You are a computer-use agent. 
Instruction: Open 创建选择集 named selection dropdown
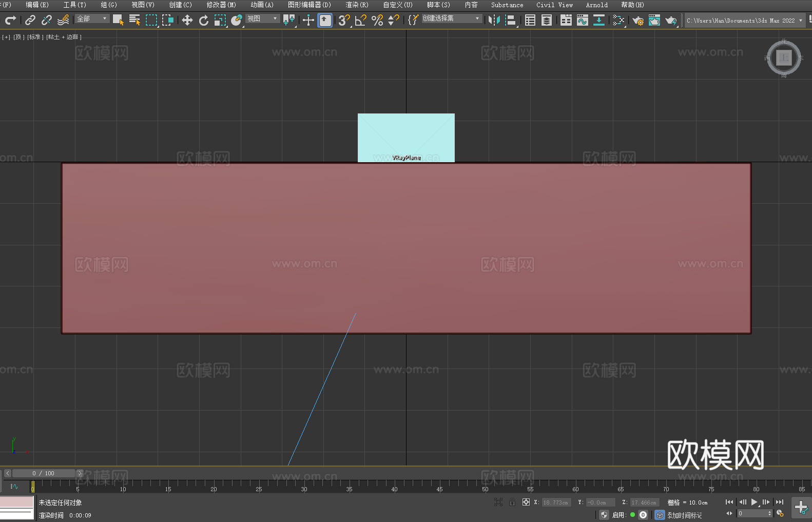(x=452, y=18)
